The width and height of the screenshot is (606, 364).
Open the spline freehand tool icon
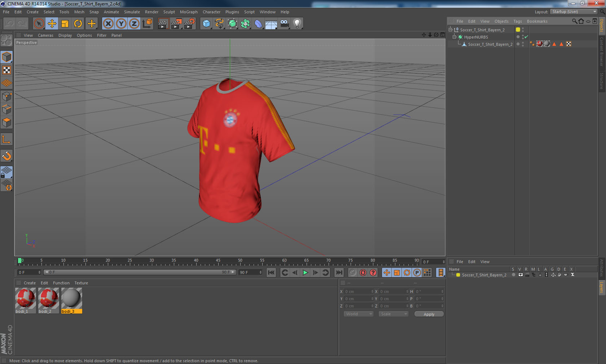click(219, 24)
